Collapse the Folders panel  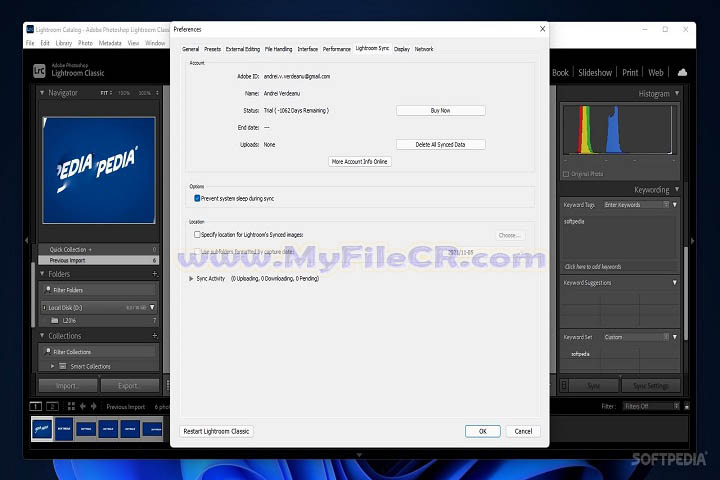(42, 274)
